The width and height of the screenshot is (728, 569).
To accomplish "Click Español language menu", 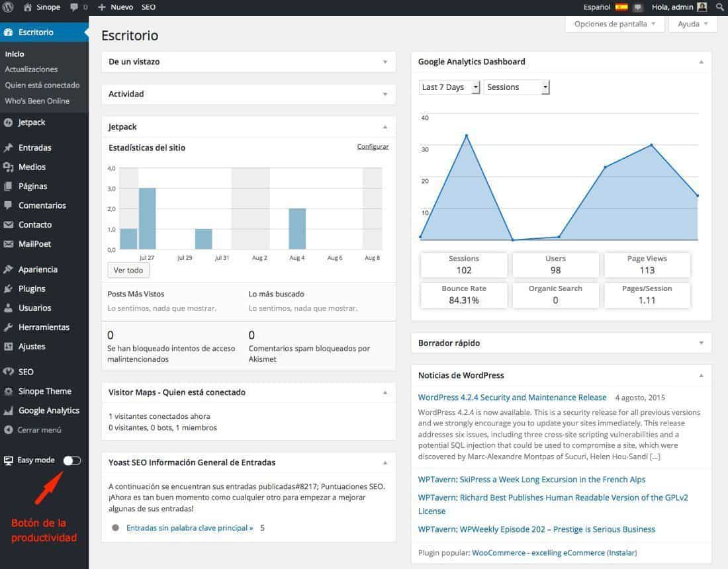I will pyautogui.click(x=596, y=7).
